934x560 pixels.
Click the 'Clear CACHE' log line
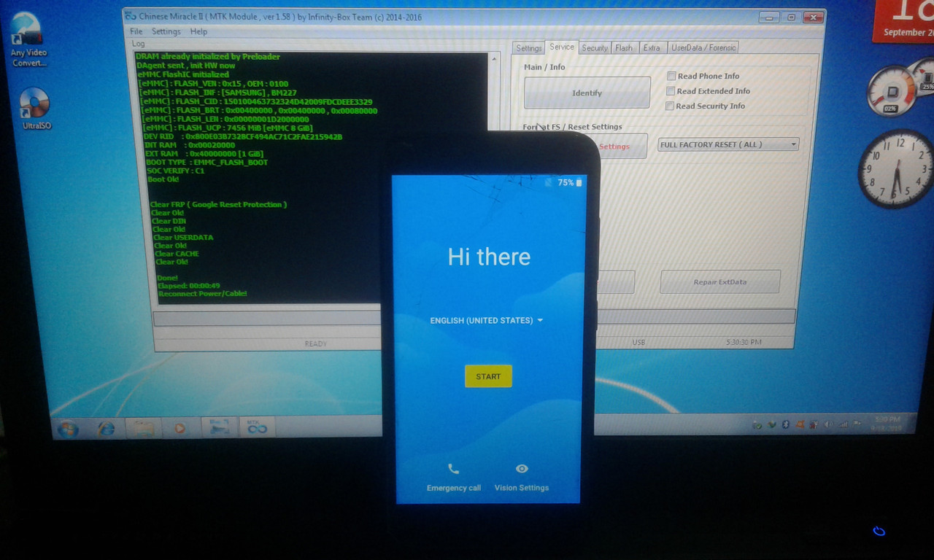(x=177, y=254)
